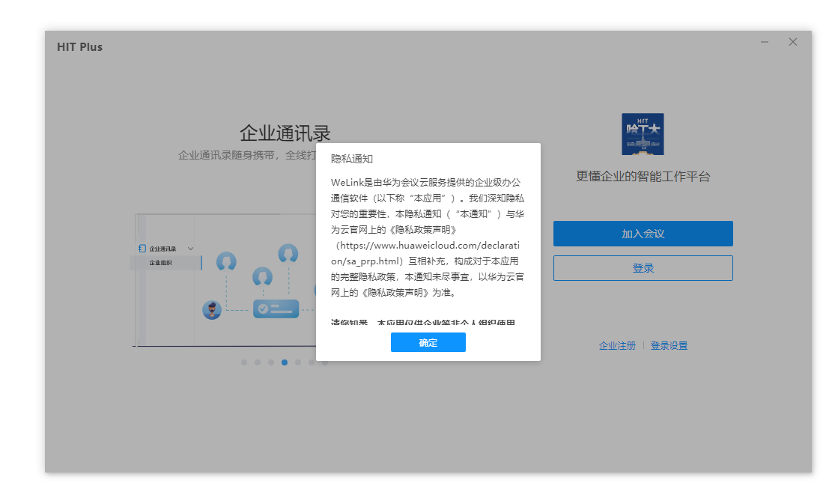Click the HIT Plus window title
832x504 pixels.
79,46
